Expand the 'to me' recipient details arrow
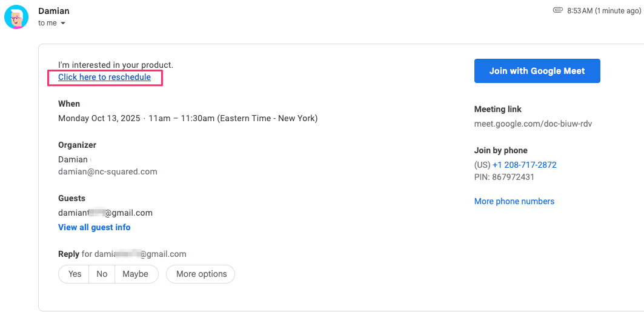The width and height of the screenshot is (644, 312). [63, 24]
